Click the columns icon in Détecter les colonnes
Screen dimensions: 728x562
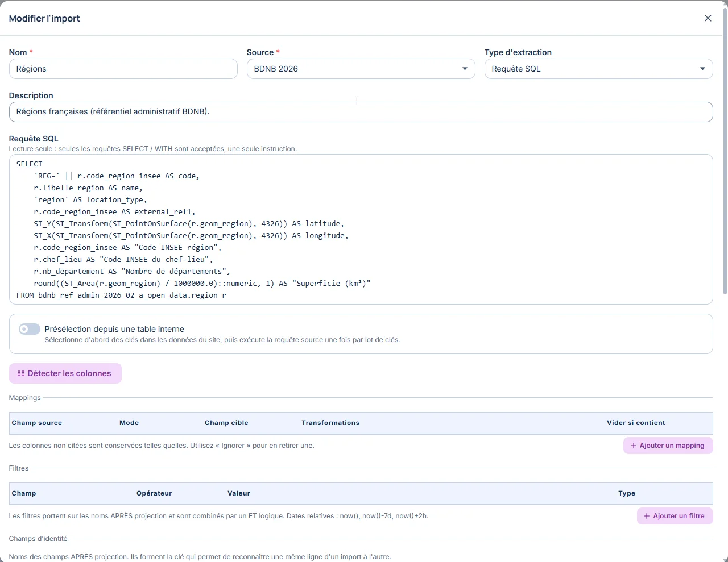[x=21, y=373]
